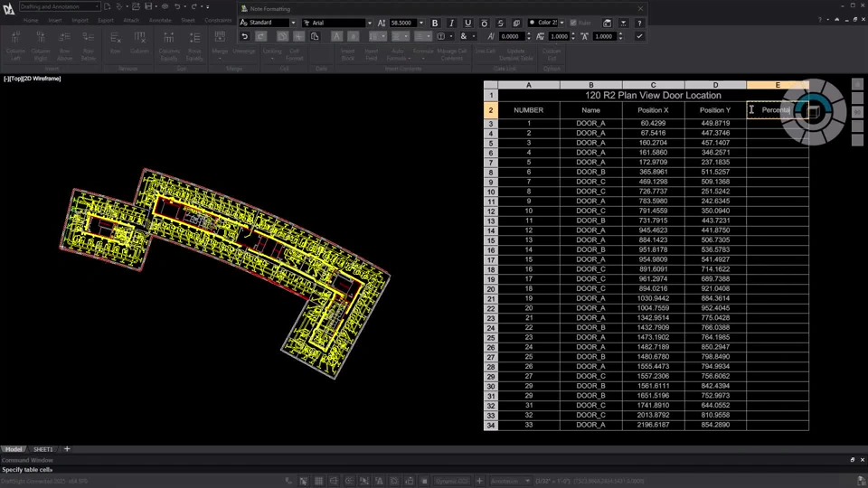Increase tracking 1.0000 spacing stepper
Viewport: 868px width, 488px height.
tap(573, 34)
